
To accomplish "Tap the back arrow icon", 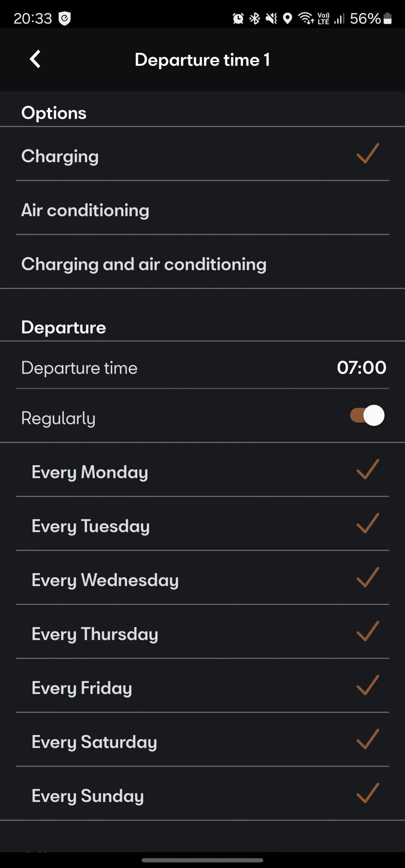I will [35, 59].
